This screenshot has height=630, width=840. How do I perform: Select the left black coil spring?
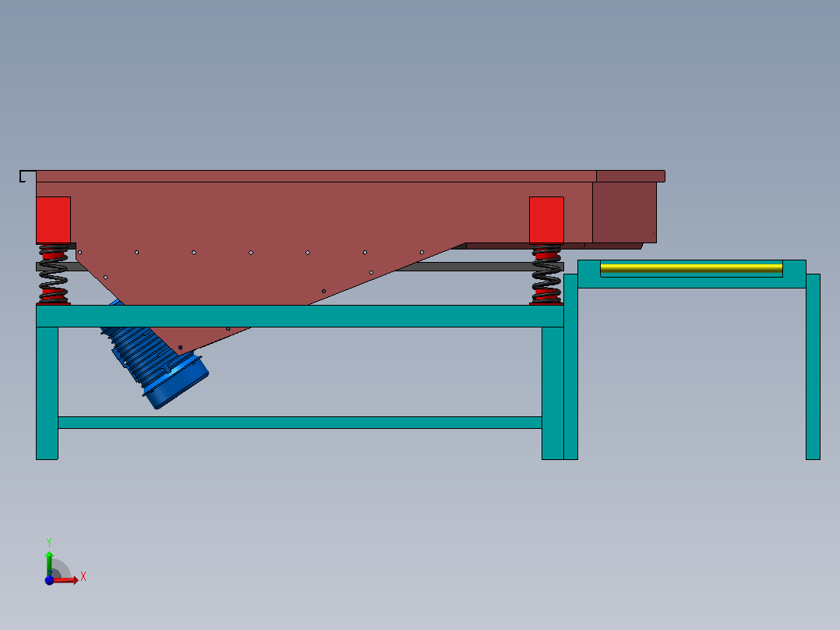point(54,274)
